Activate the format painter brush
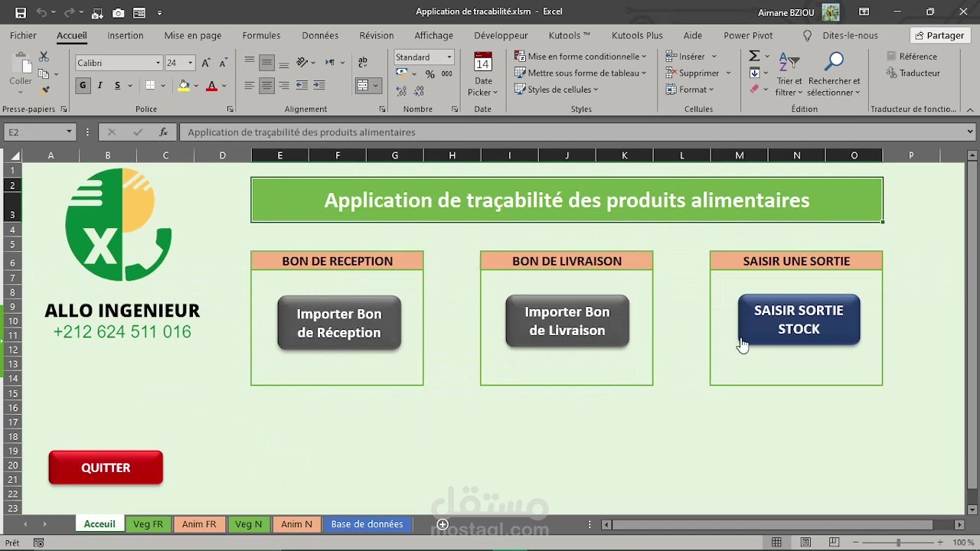Image resolution: width=980 pixels, height=551 pixels. [x=45, y=90]
